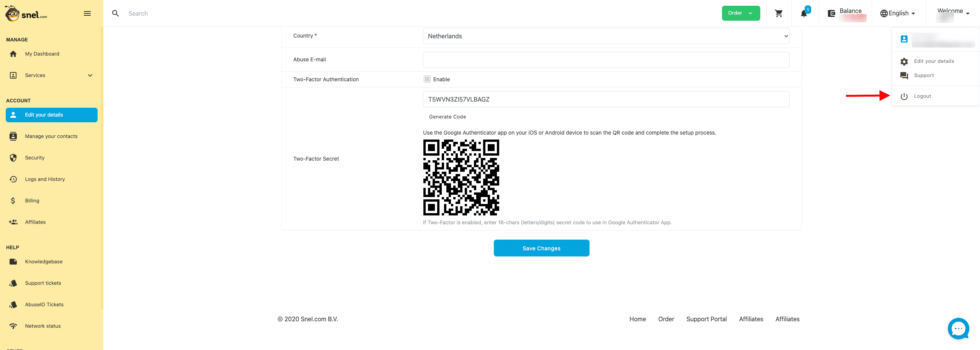Click the Two-Factor secret code field

(606, 99)
